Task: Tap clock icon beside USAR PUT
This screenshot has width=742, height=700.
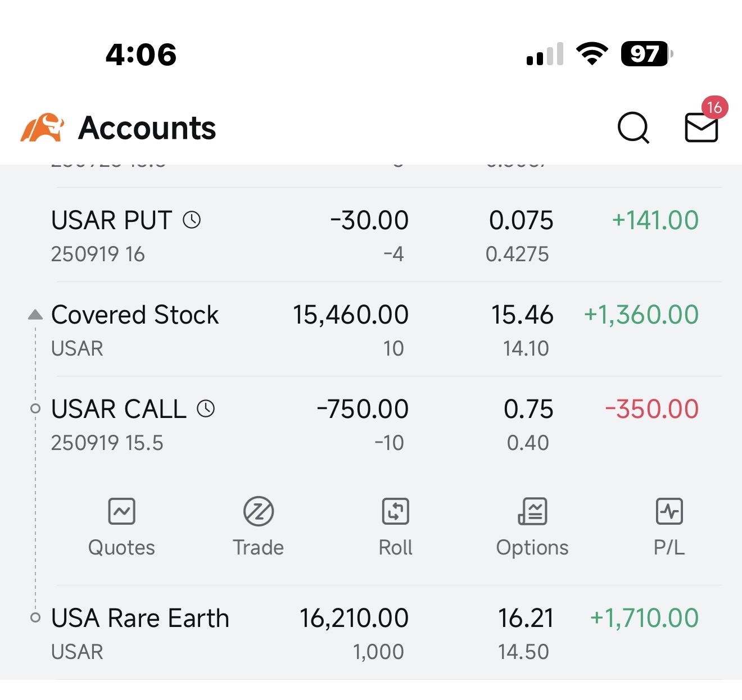Action: [192, 220]
